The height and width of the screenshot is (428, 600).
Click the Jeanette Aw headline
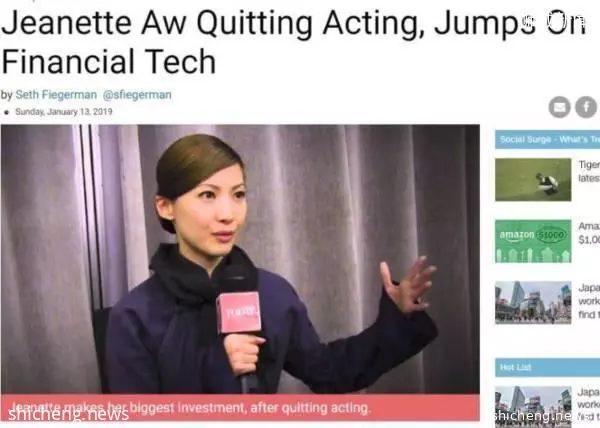(x=293, y=41)
